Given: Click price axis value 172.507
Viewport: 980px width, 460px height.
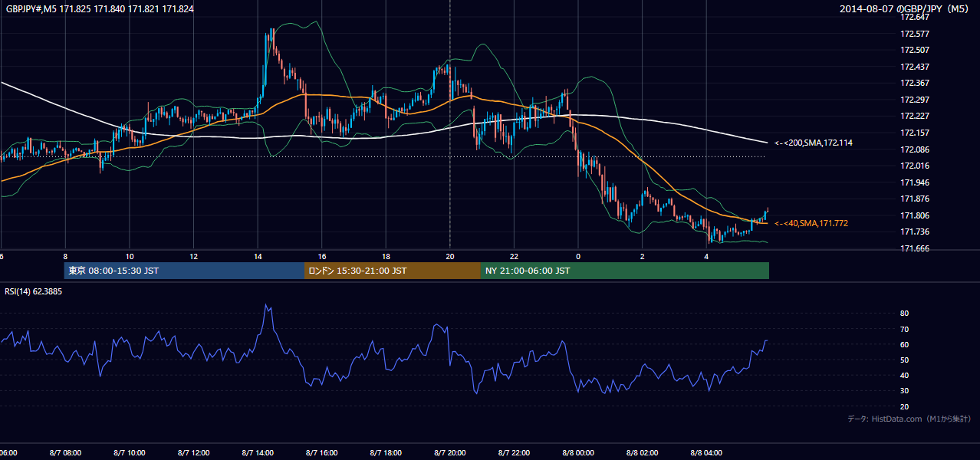Looking at the screenshot, I should tap(914, 50).
